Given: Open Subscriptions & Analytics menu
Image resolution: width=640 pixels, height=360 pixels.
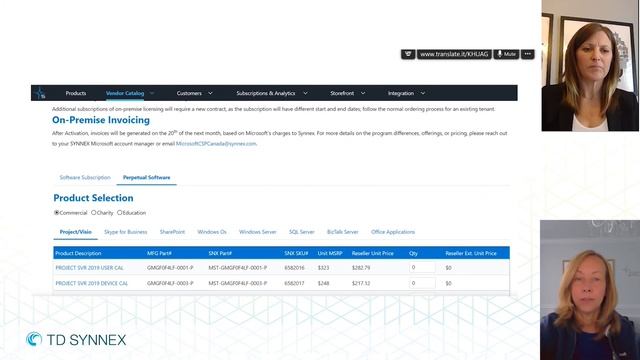Looking at the screenshot, I should pos(266,93).
